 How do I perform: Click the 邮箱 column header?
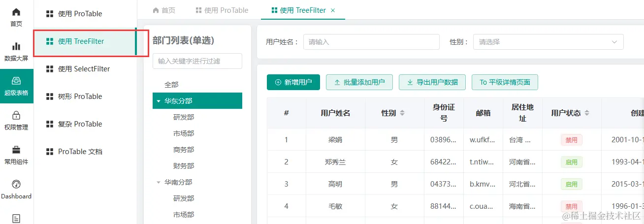[483, 113]
